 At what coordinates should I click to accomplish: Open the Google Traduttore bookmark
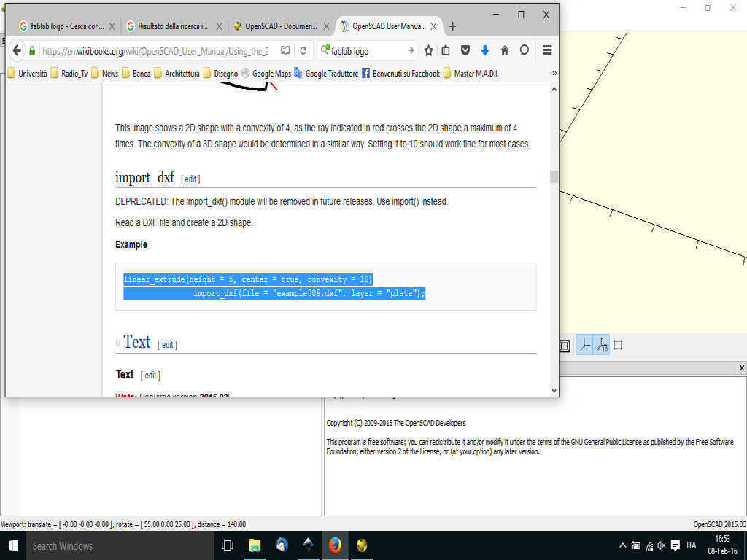click(326, 74)
